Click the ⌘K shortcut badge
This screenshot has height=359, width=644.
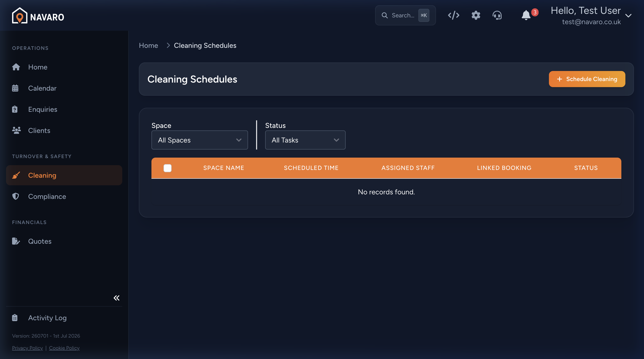pos(424,15)
